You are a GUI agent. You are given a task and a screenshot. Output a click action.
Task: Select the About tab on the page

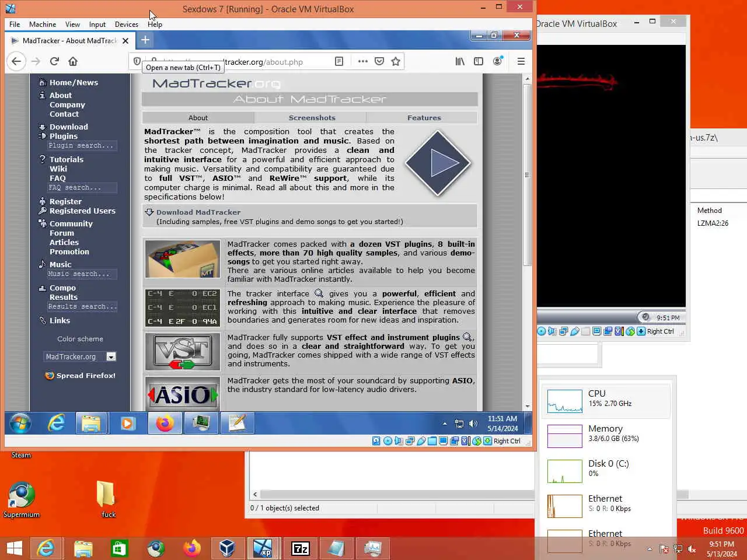click(198, 117)
